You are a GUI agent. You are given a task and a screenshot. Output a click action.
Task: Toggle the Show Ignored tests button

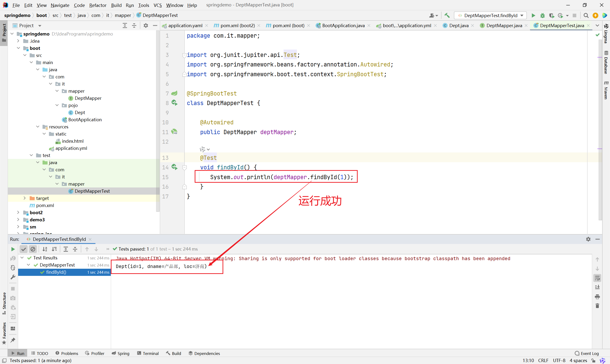pyautogui.click(x=33, y=249)
